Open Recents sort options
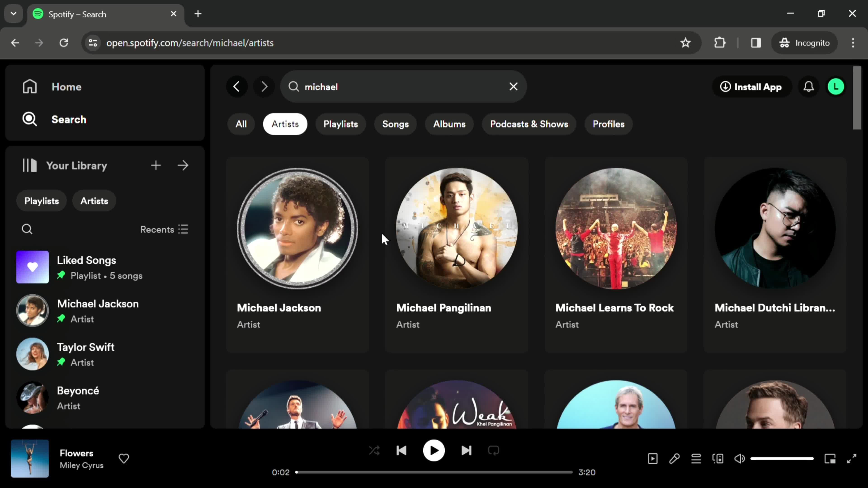 pos(164,229)
